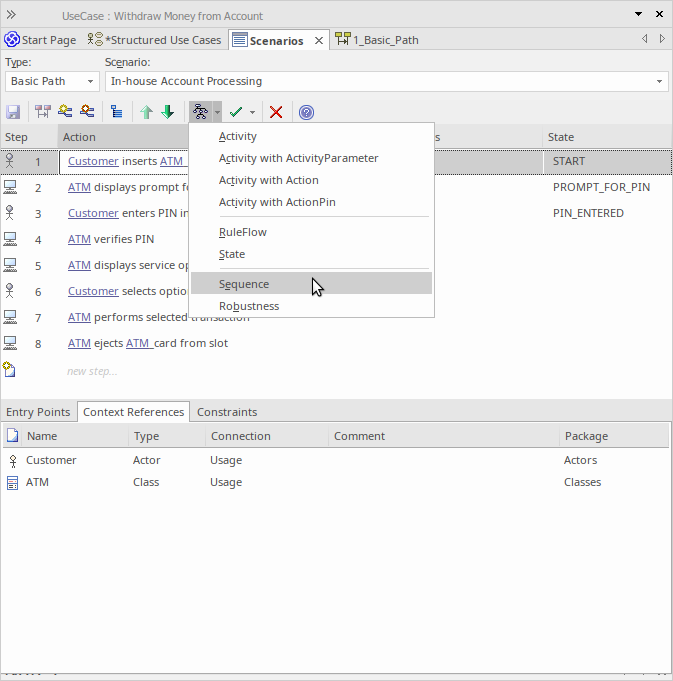Open help with the blue question mark icon
The height and width of the screenshot is (681, 673).
point(307,113)
